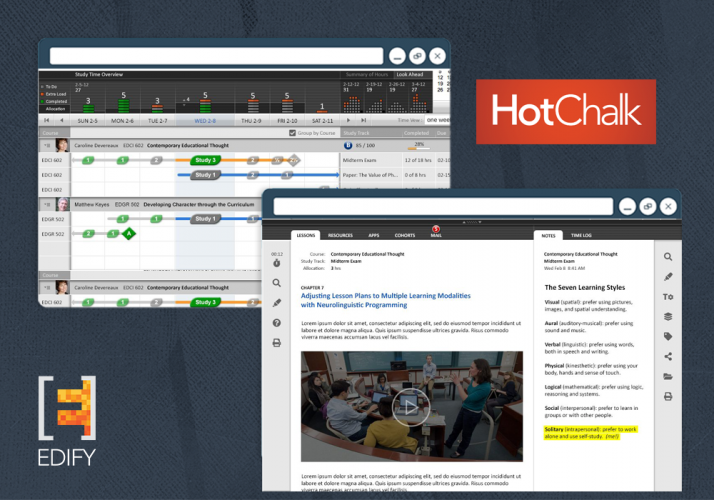This screenshot has height=500, width=714.
Task: Toggle the Allocation legend item
Action: point(55,109)
